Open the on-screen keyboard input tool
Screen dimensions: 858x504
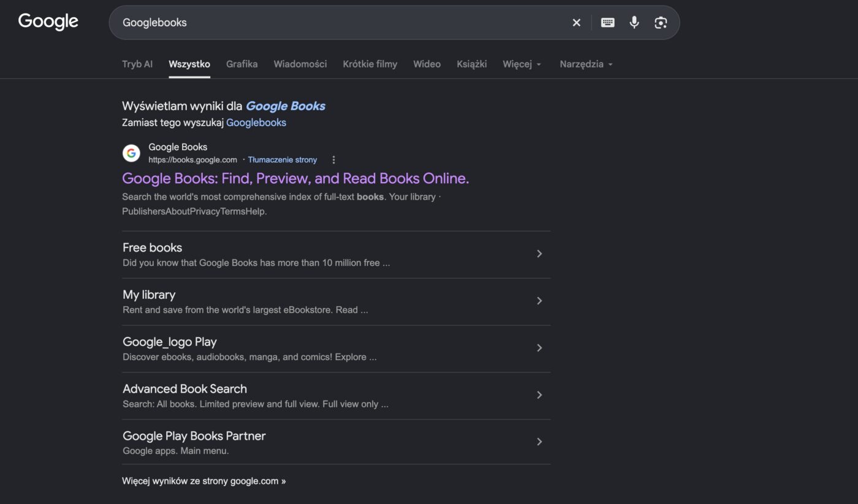point(607,23)
